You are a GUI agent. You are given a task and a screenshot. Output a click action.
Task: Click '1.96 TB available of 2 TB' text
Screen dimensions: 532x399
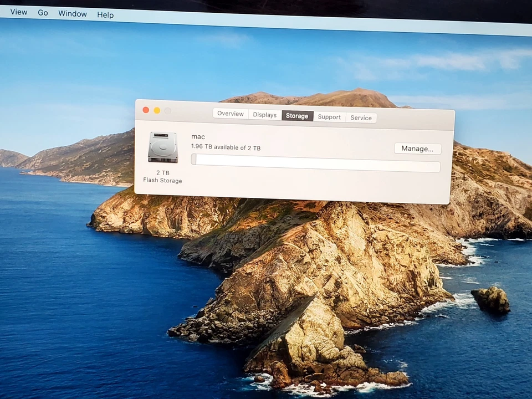[x=226, y=147]
